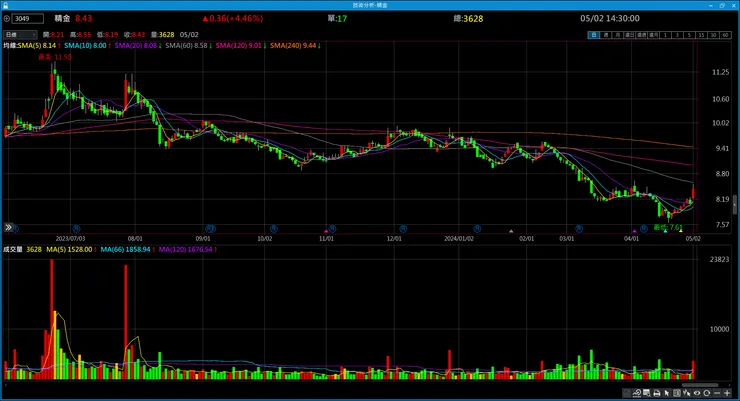This screenshot has width=740, height=401.
Task: Click the circular event marker right of 2024/01/02
Action: (x=477, y=229)
